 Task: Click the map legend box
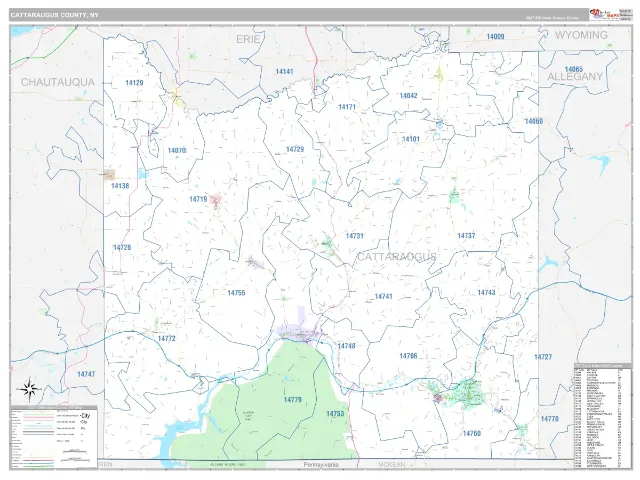coord(53,436)
